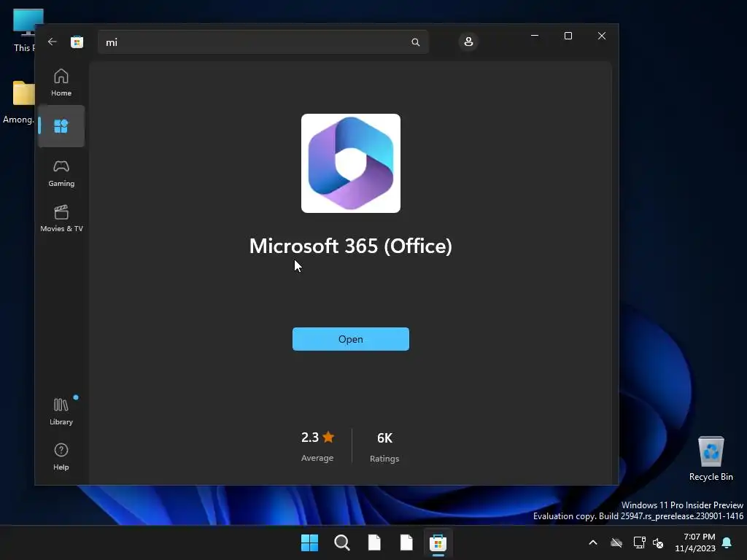Open the user profile account icon
The height and width of the screenshot is (560, 747).
tap(468, 42)
